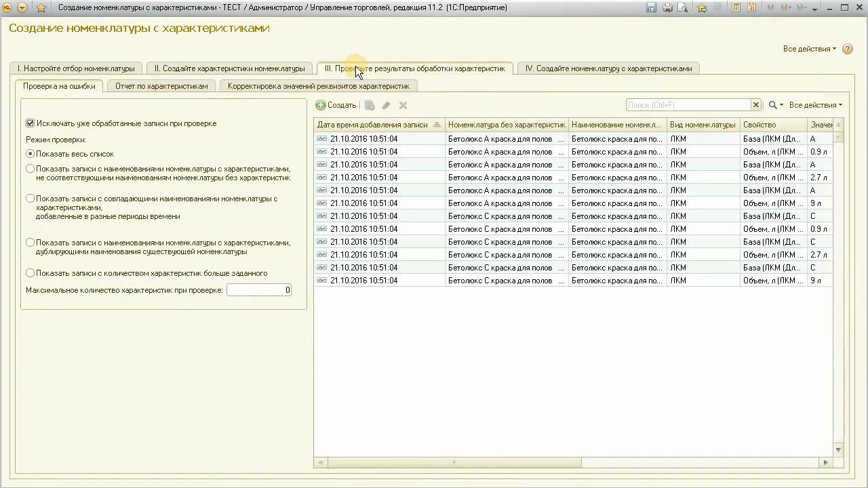
Task: Click 'Наименование номенкл...' column header
Action: (618, 125)
